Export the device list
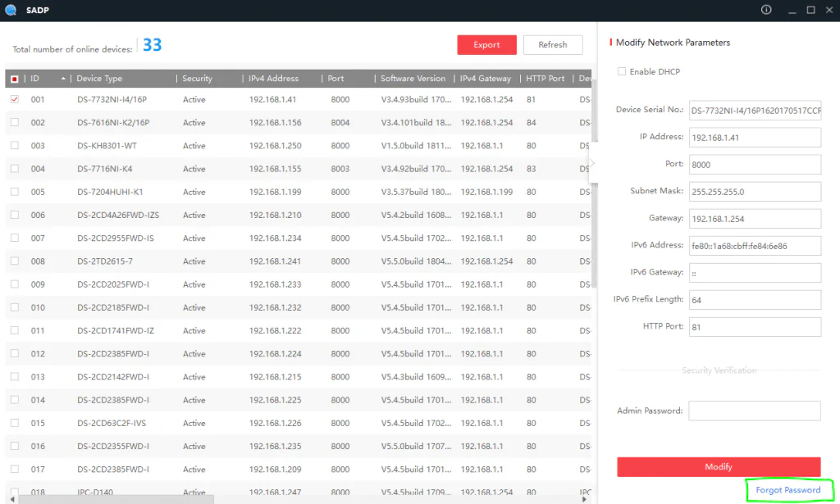 486,45
